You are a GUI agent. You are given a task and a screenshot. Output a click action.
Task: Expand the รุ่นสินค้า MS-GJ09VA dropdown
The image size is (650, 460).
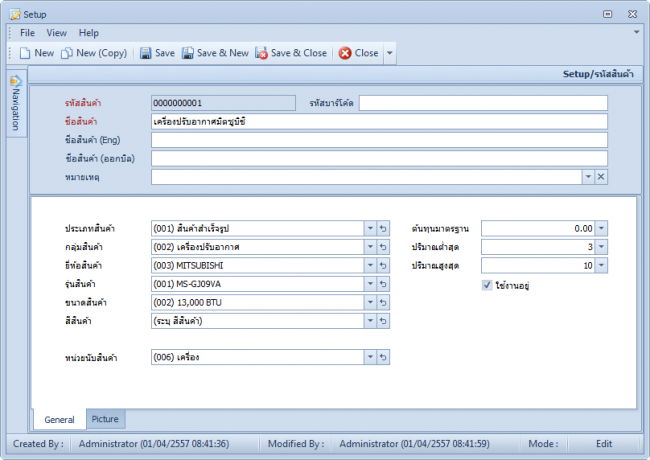[x=370, y=284]
